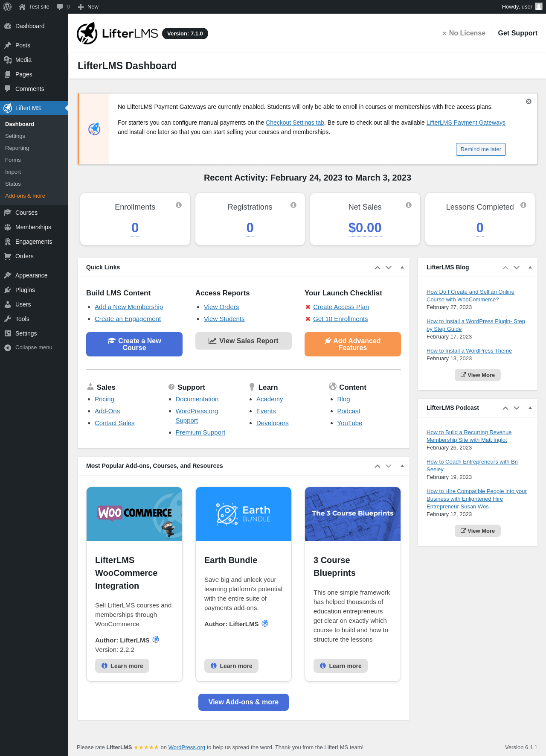
Task: Click the user avatar next to Howdy
Action: (x=539, y=6)
